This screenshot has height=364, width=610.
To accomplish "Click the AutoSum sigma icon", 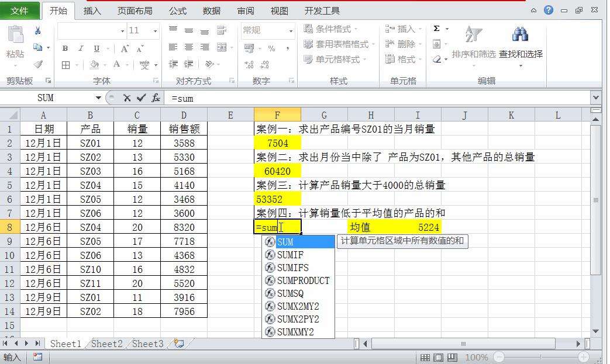I will 437,29.
